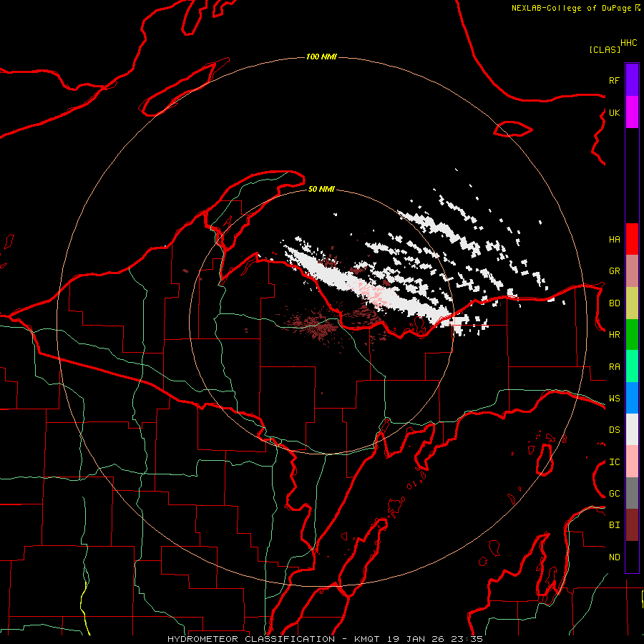
Task: Click the HR green legend swatch
Action: (632, 335)
